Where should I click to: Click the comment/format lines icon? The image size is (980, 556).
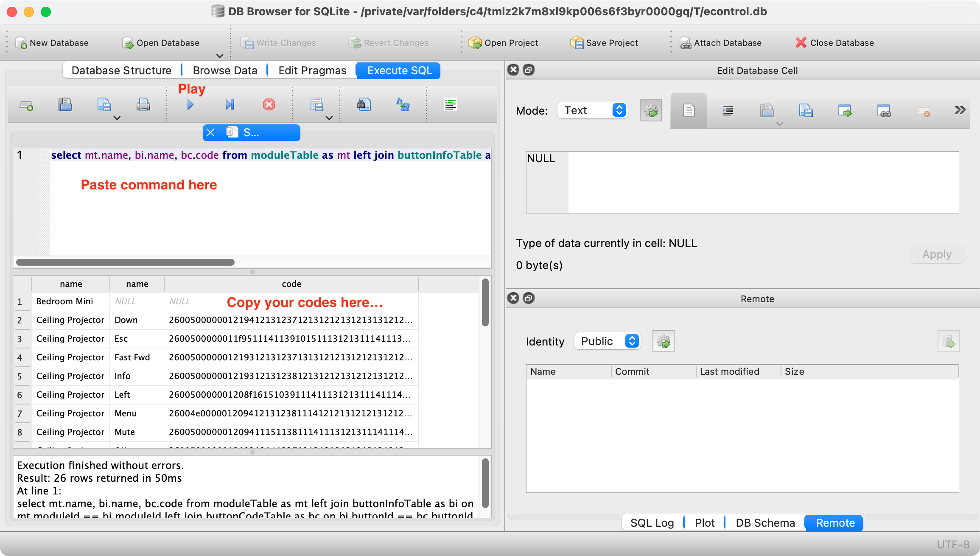[451, 104]
